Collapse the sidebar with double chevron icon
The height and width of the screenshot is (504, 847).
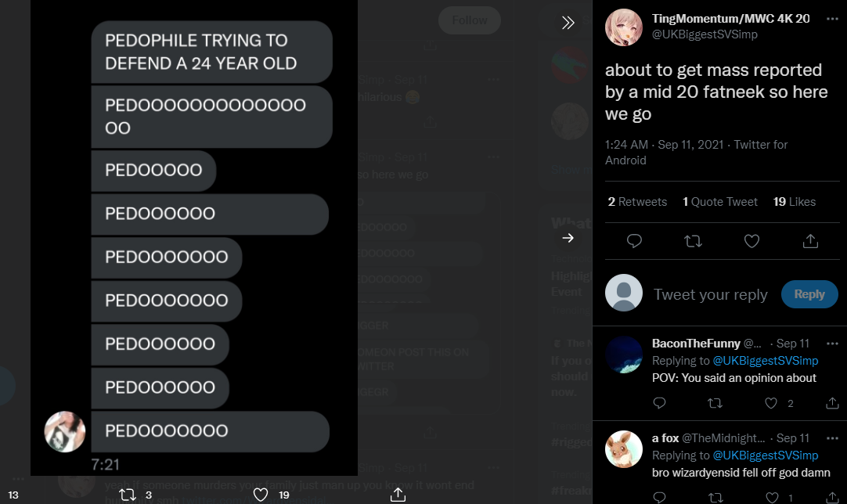click(x=568, y=22)
